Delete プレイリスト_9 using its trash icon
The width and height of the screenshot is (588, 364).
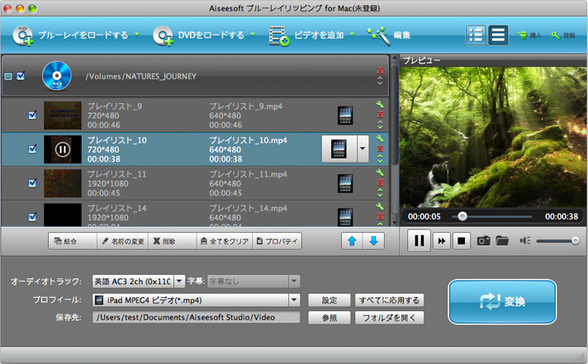(380, 115)
